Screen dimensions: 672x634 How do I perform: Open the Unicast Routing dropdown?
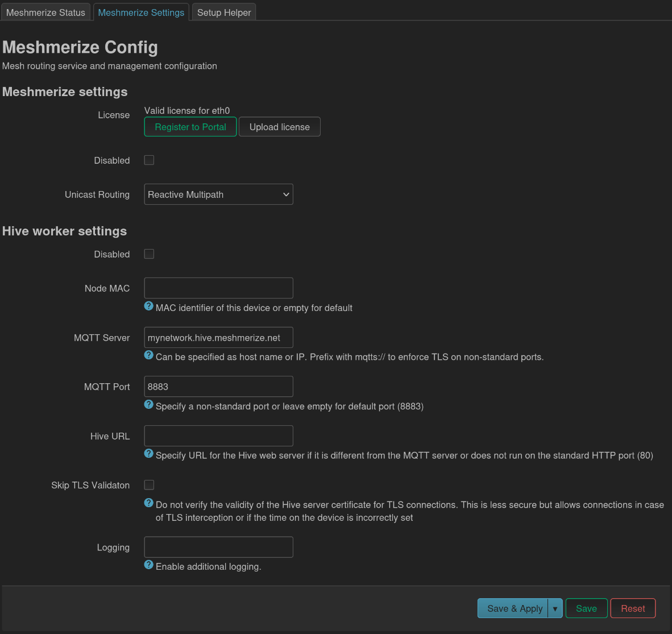(218, 194)
